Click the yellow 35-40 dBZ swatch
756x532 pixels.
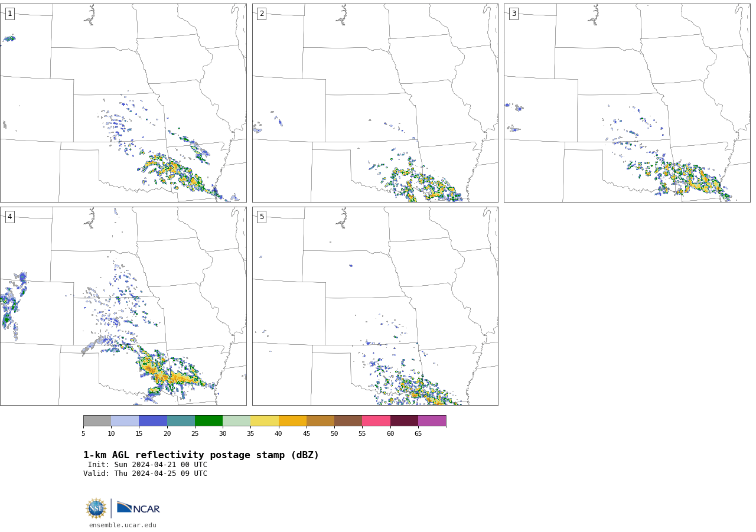click(265, 421)
